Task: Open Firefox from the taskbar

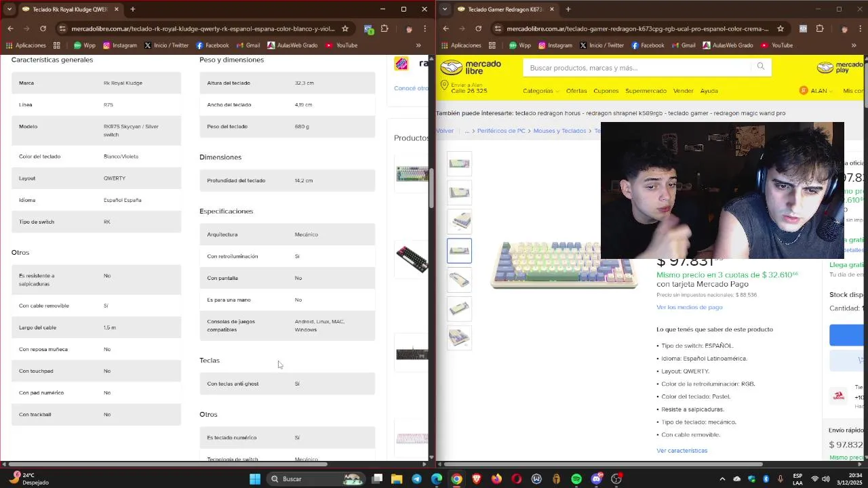Action: (496, 479)
